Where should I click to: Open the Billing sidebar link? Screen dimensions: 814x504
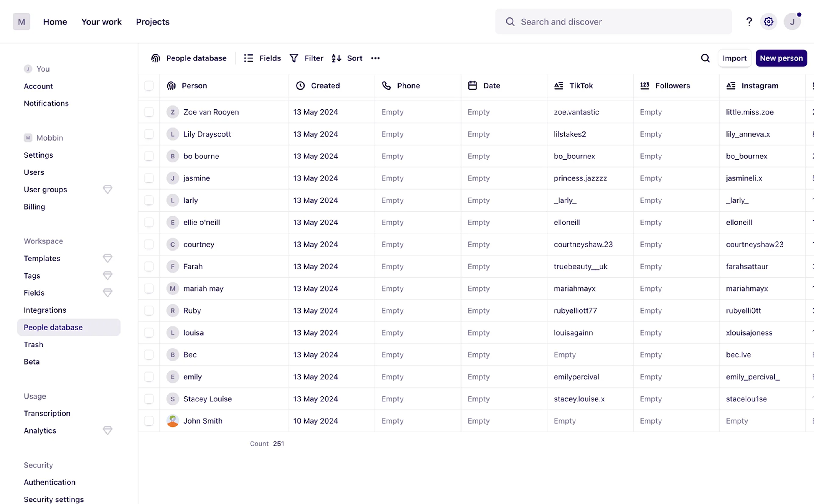coord(34,207)
